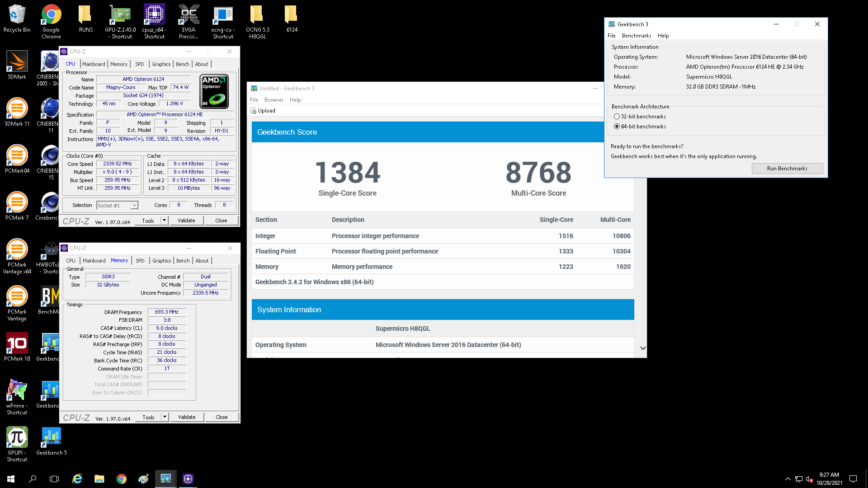The height and width of the screenshot is (488, 868).
Task: Launch the 3DMark 11 desktop icon
Action: [17, 112]
